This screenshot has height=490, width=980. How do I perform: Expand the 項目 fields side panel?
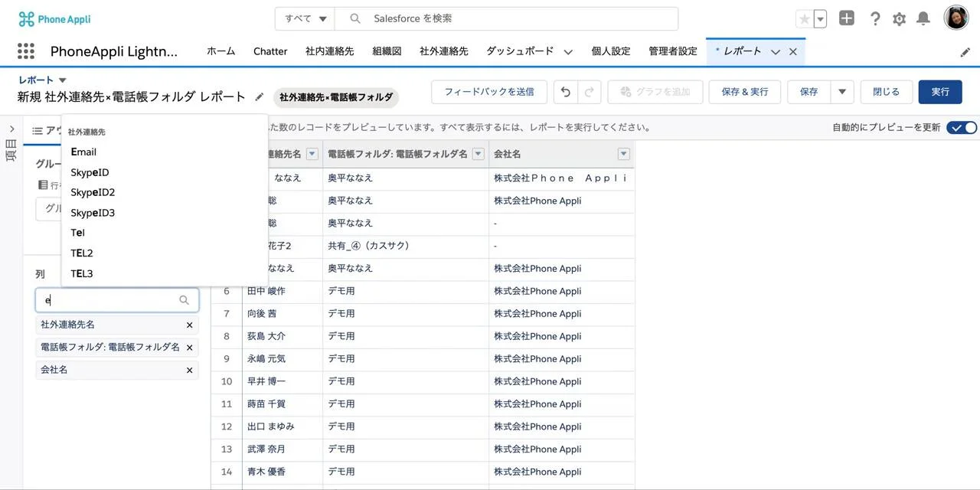(11, 129)
